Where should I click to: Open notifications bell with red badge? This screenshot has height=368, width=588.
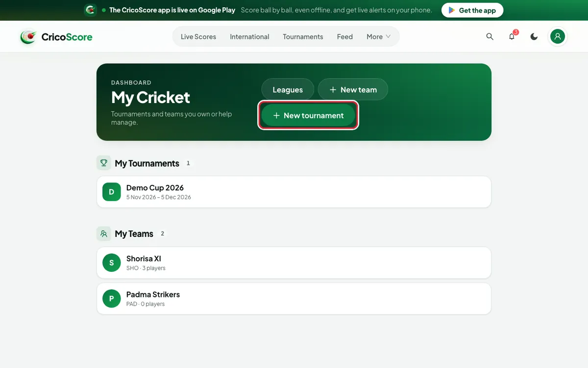[512, 37]
